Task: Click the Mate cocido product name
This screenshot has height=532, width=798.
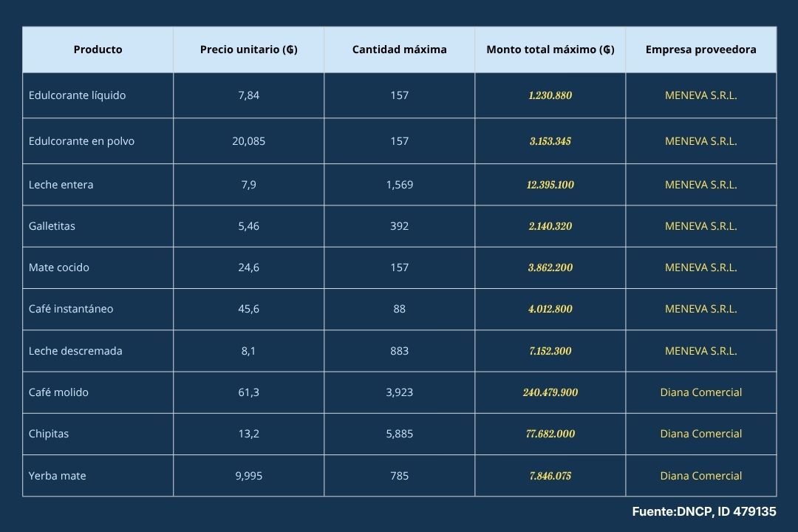Action: [x=59, y=267]
